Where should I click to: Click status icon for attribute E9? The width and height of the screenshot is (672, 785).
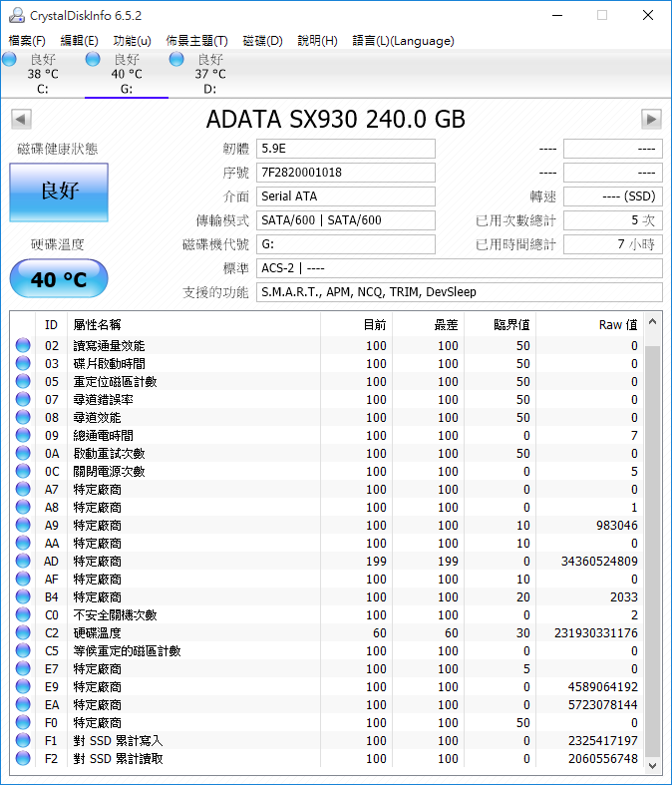[x=23, y=687]
